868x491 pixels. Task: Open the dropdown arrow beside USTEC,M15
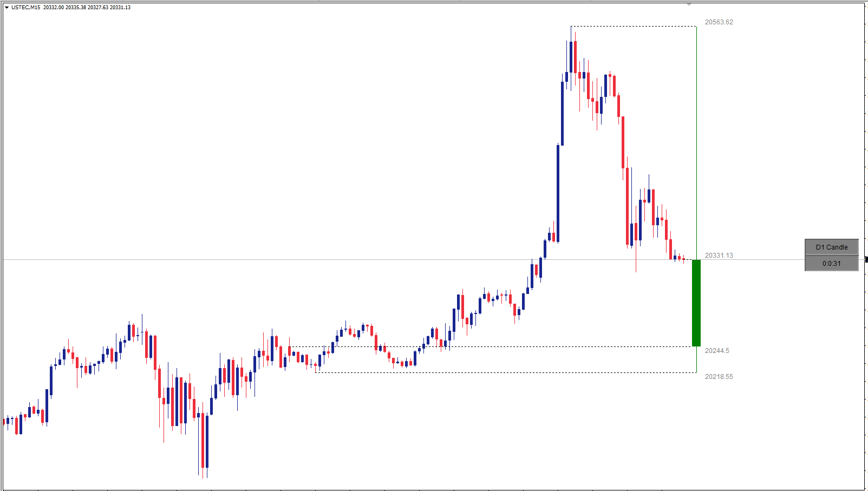point(6,8)
